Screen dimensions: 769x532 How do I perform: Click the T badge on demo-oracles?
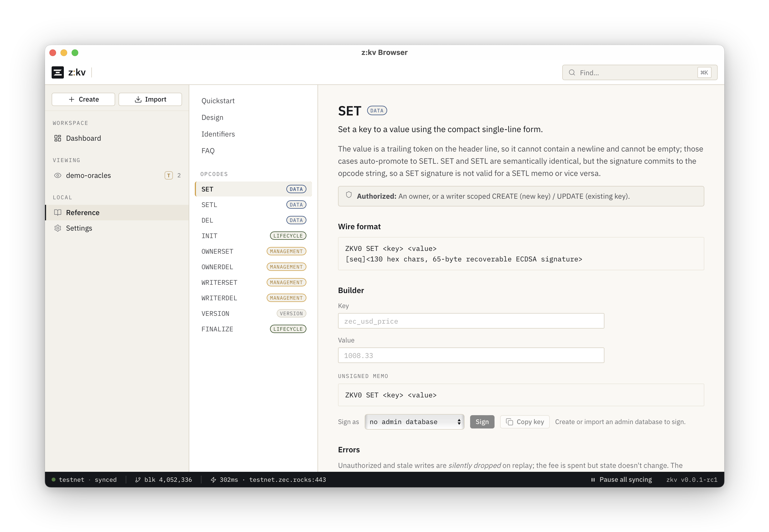(169, 175)
